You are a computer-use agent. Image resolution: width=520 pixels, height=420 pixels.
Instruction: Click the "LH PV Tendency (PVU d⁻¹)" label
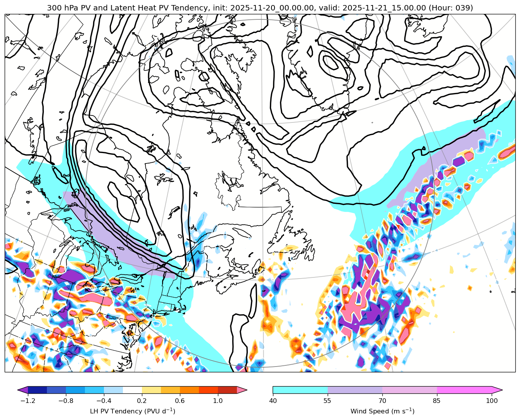click(x=132, y=411)
